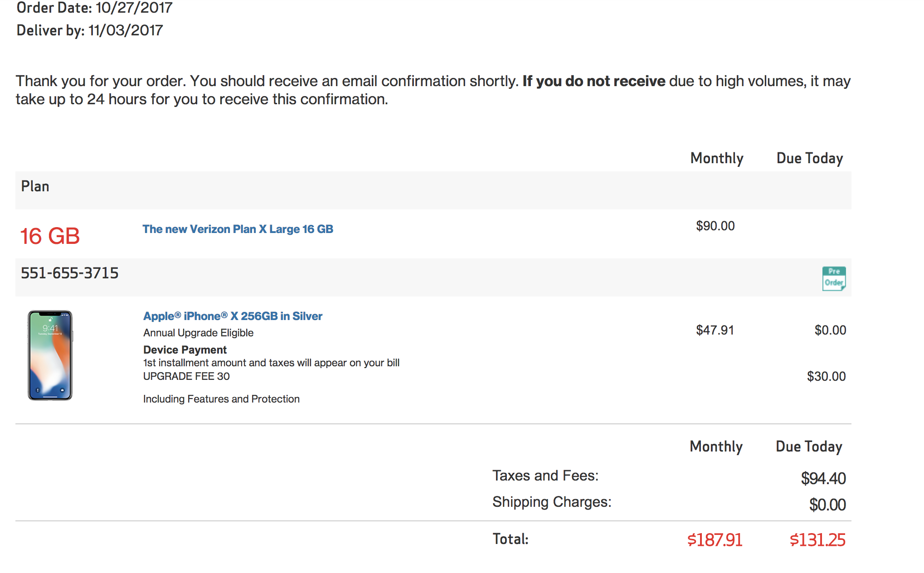This screenshot has height=573, width=924.
Task: Click the Shipping Charges $0.00 amount
Action: [x=827, y=505]
